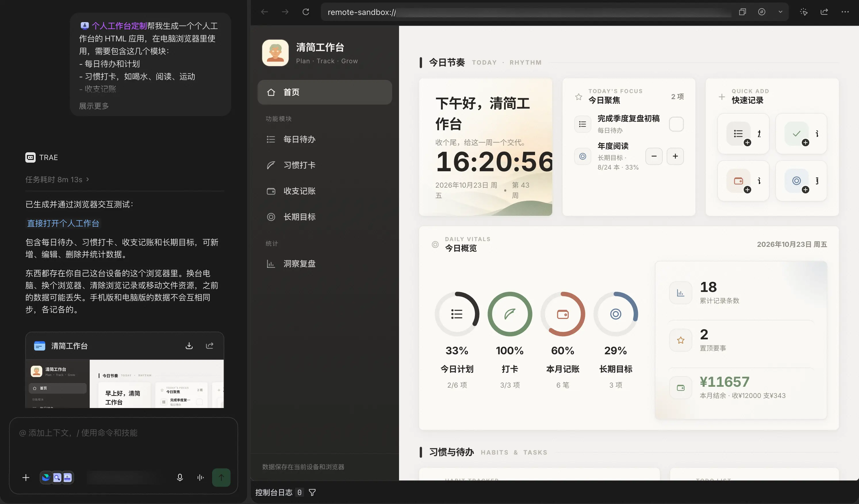
Task: Click the ¥11657 monthly balance value
Action: pos(724,382)
